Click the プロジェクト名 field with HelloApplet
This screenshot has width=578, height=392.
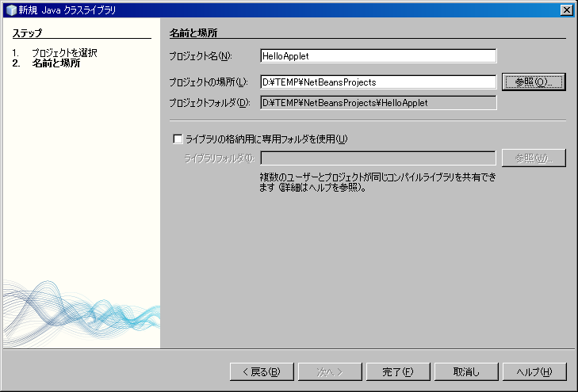(378, 56)
